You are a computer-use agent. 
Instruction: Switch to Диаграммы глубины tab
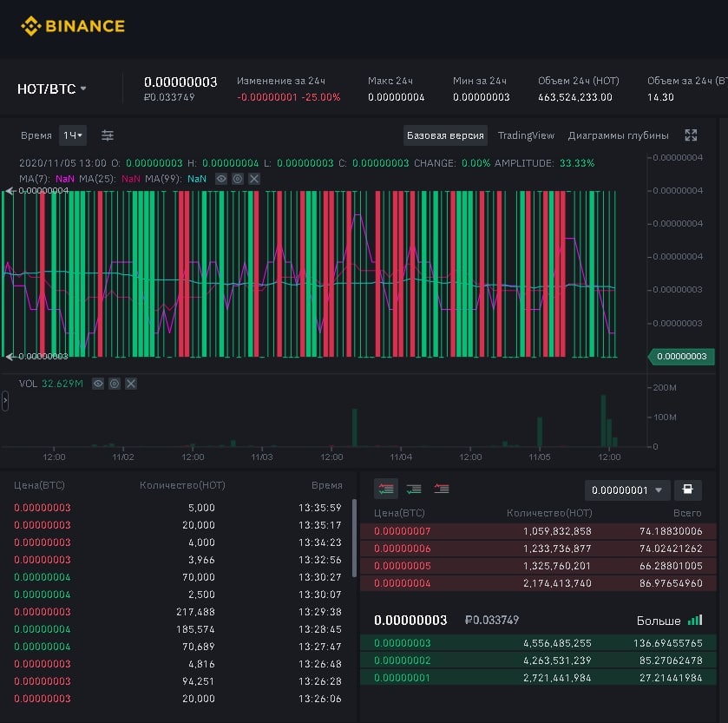[618, 135]
